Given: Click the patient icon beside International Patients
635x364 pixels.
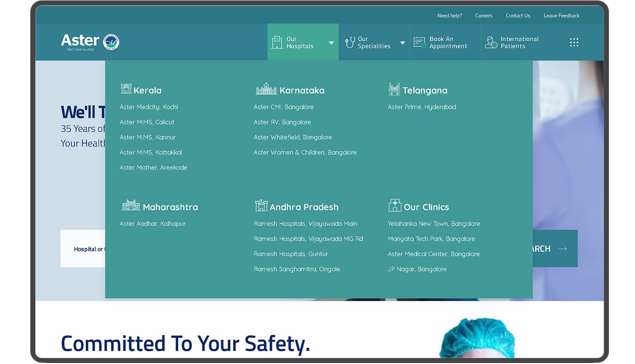Looking at the screenshot, I should (x=491, y=42).
